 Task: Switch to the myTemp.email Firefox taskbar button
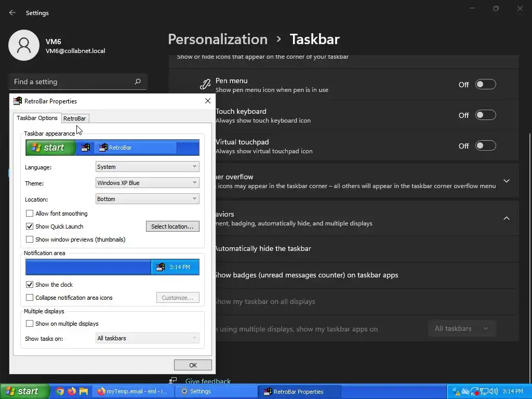(x=133, y=391)
